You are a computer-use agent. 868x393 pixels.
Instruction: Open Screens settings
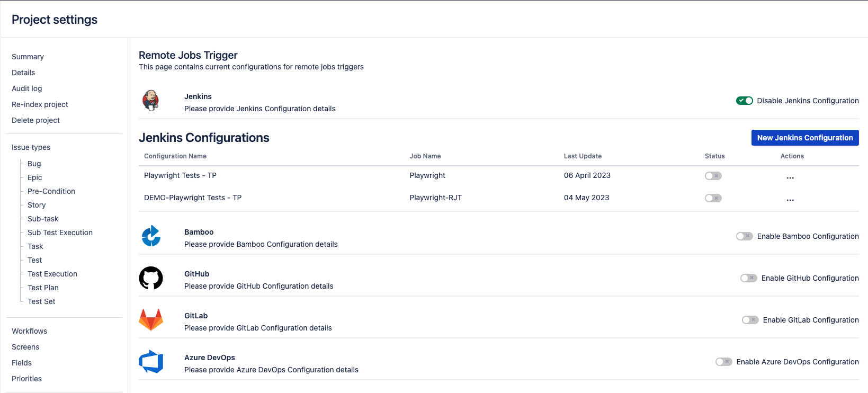(x=25, y=347)
